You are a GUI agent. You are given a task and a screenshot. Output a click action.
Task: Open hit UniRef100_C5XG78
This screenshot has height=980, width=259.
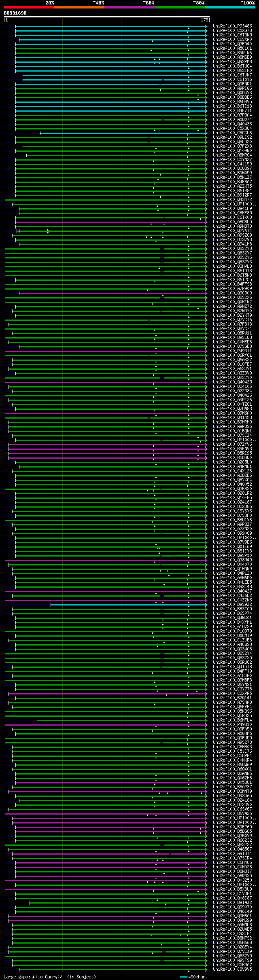point(232,31)
